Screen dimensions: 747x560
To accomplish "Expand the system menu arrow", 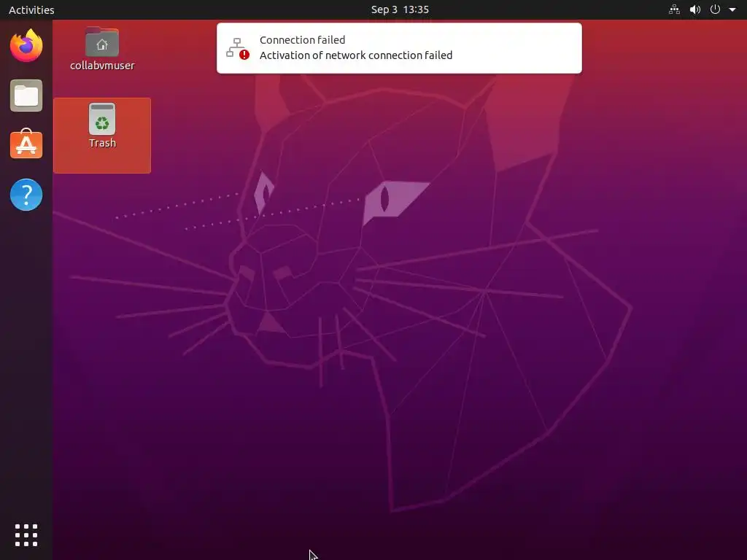I will coord(732,9).
